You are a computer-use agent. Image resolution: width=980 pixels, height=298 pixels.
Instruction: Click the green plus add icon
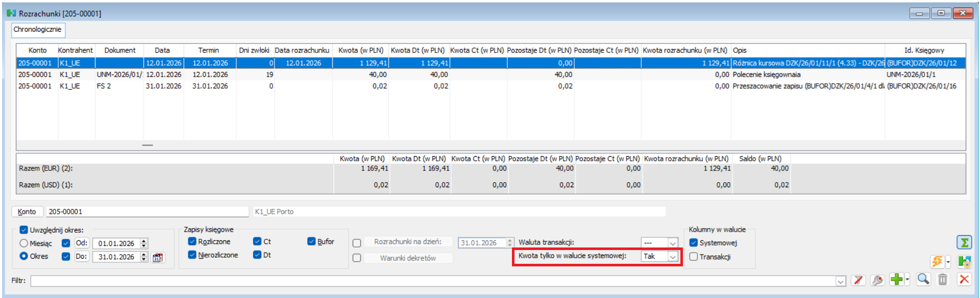pos(896,279)
